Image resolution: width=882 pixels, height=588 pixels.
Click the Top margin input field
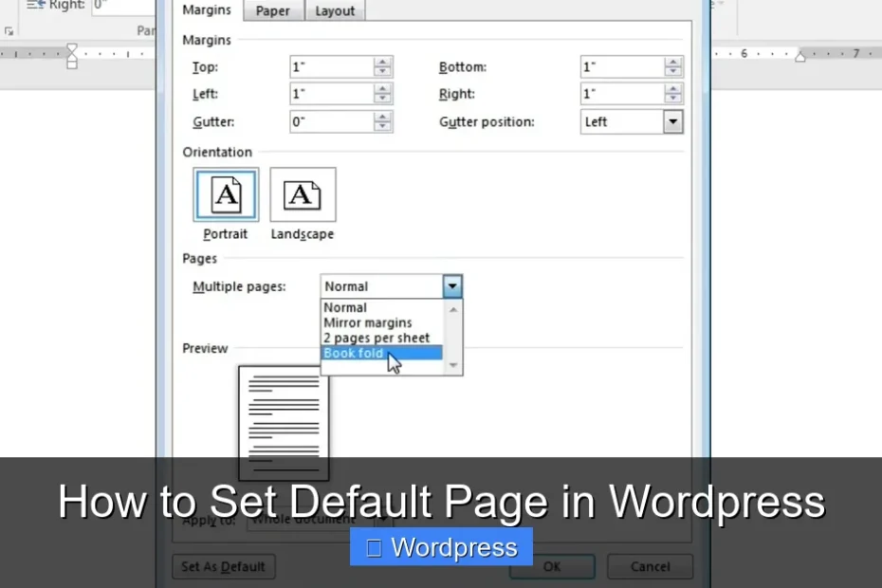(x=331, y=67)
